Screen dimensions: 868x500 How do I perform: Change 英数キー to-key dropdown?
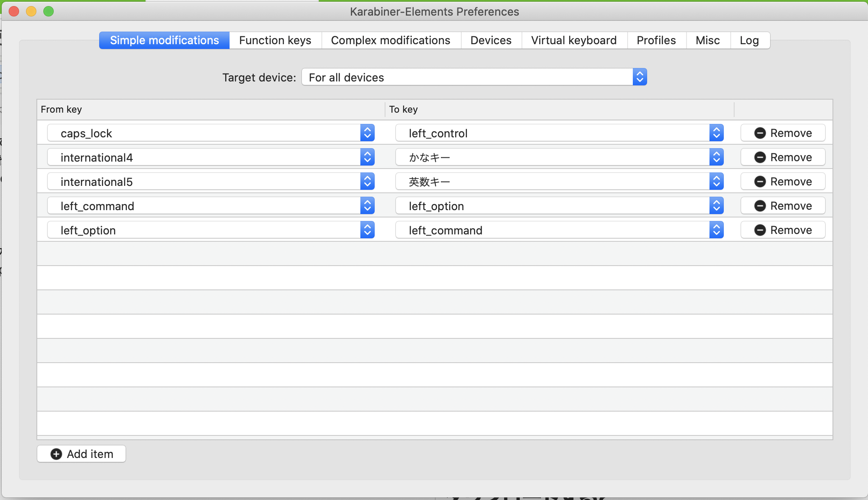[560, 182]
